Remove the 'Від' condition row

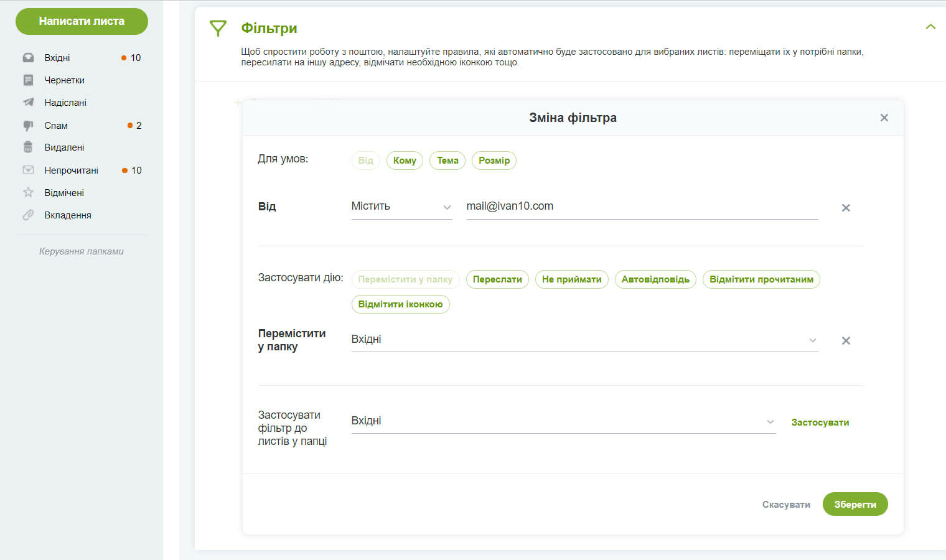(x=846, y=208)
